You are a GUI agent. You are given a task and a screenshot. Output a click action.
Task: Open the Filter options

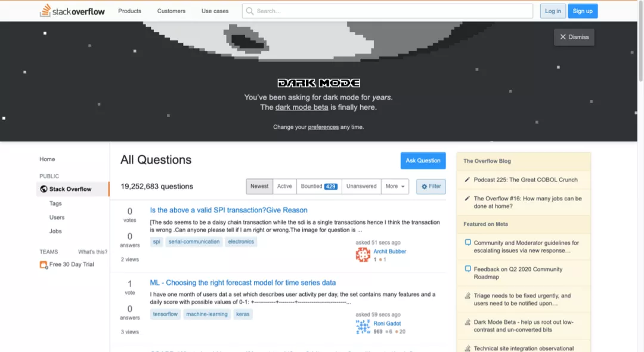pos(431,187)
